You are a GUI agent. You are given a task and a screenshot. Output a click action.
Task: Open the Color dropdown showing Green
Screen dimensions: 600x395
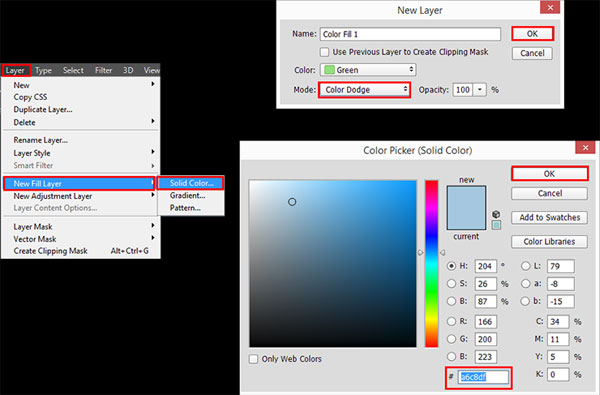pos(368,70)
